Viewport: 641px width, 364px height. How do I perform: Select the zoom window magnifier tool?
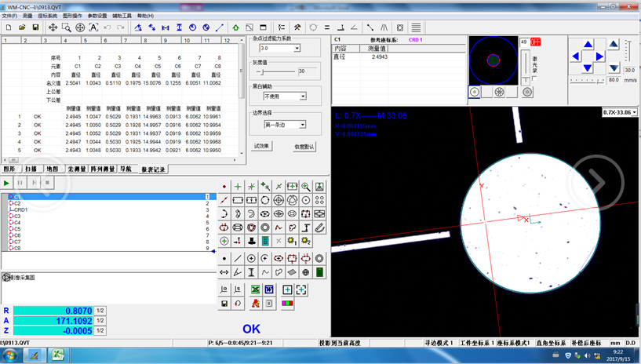tap(66, 27)
